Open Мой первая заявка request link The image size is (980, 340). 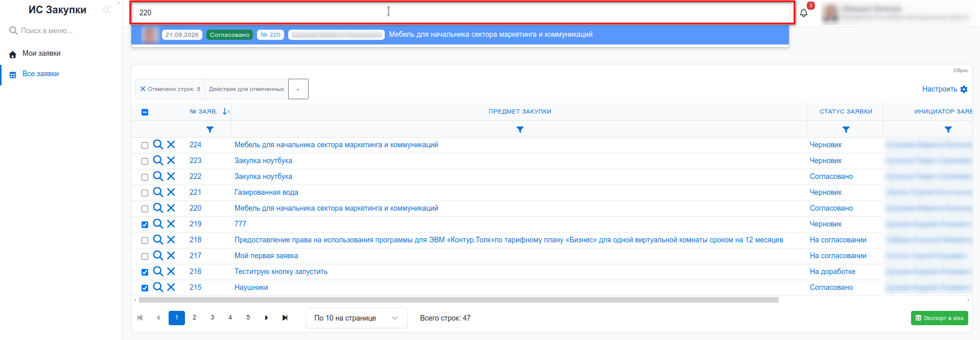[266, 256]
